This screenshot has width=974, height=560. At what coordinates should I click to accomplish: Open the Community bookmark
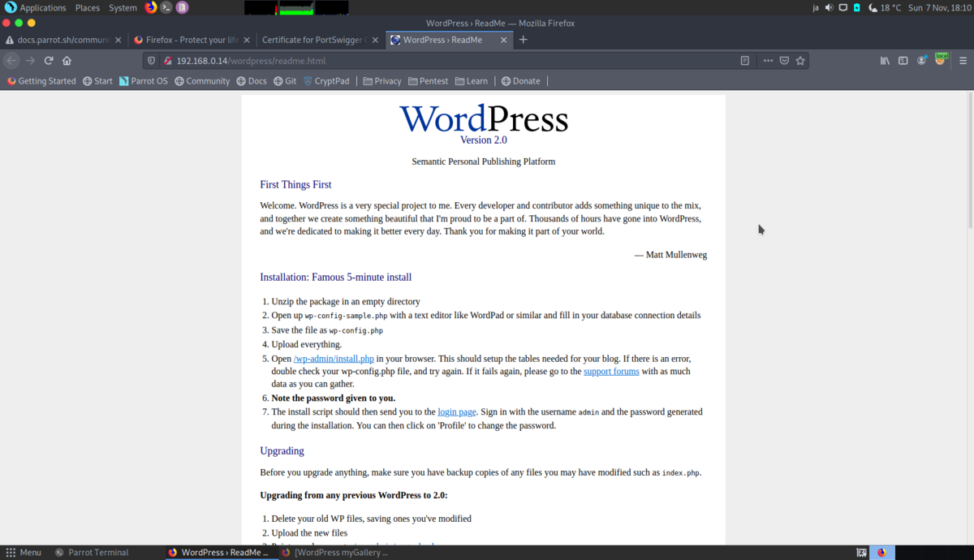click(x=202, y=81)
